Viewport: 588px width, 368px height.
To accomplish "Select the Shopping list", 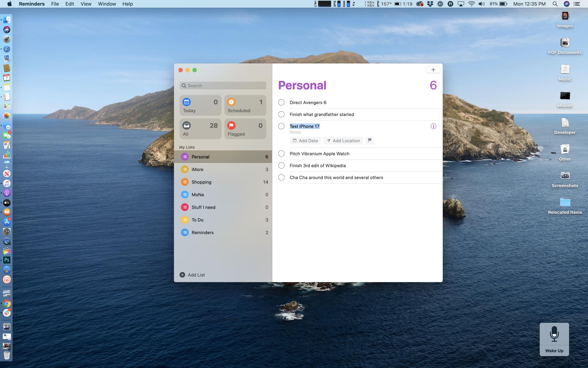I will [x=223, y=182].
